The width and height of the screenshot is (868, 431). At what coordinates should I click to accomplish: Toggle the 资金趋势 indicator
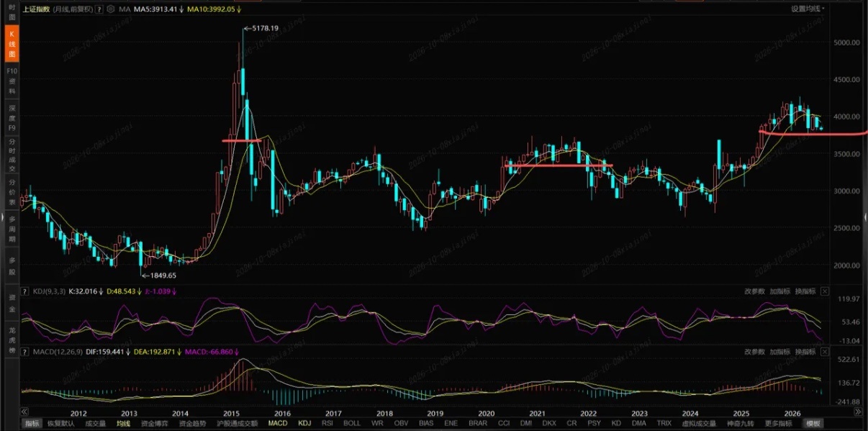click(x=191, y=423)
